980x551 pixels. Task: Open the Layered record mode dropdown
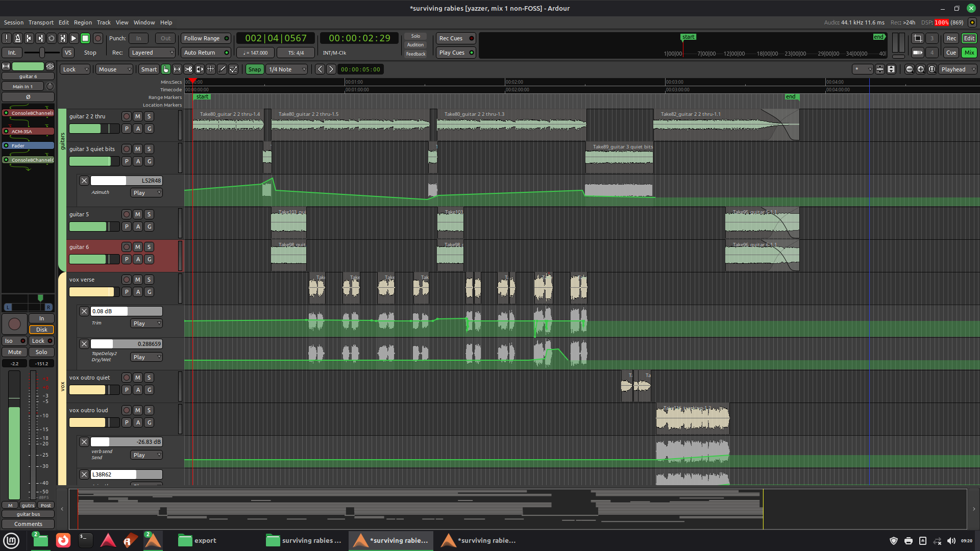click(x=152, y=53)
